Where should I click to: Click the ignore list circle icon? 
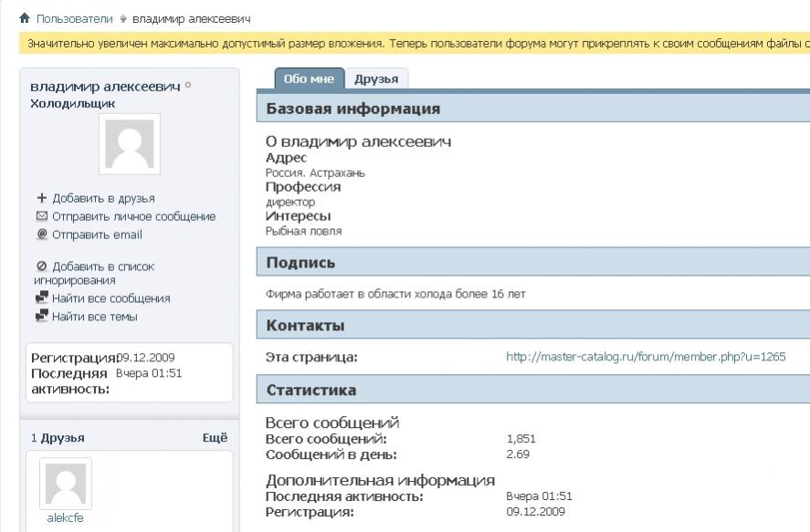pos(41,266)
